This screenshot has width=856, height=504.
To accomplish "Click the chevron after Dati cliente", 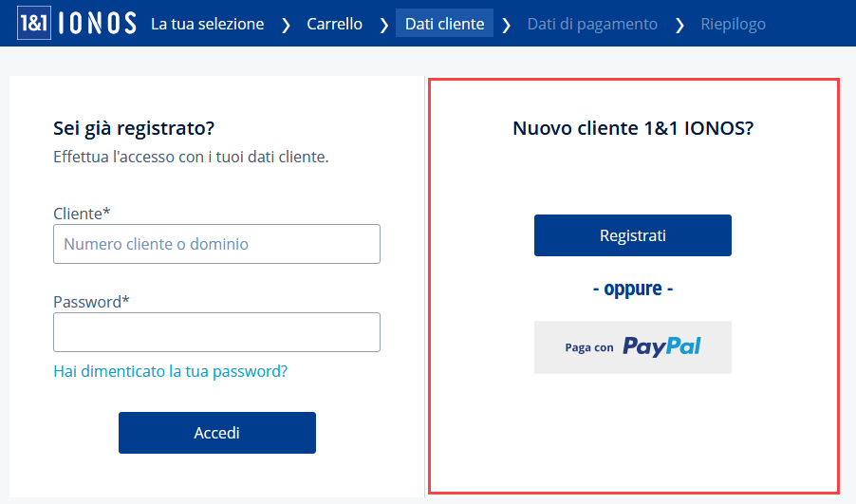I will (506, 25).
